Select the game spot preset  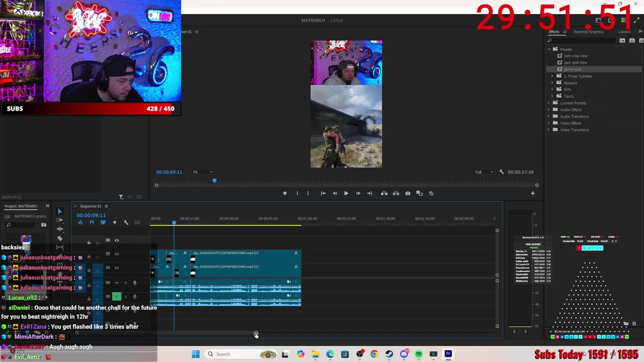click(x=572, y=69)
